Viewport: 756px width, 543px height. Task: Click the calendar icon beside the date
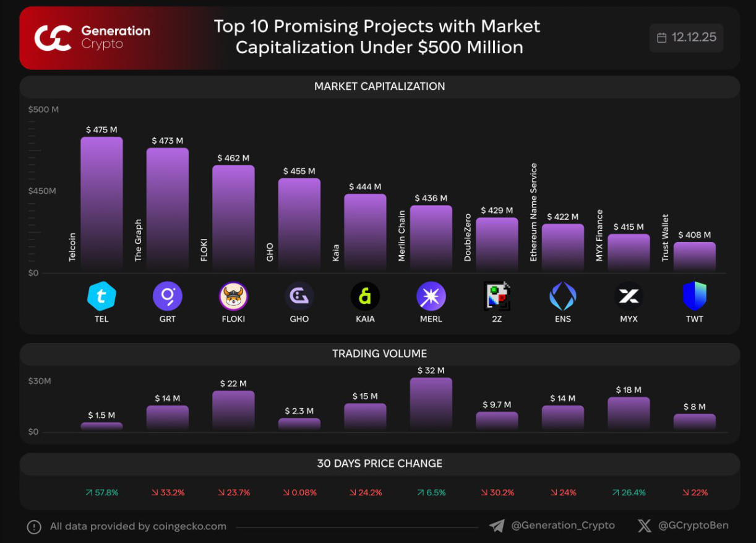[x=661, y=38]
